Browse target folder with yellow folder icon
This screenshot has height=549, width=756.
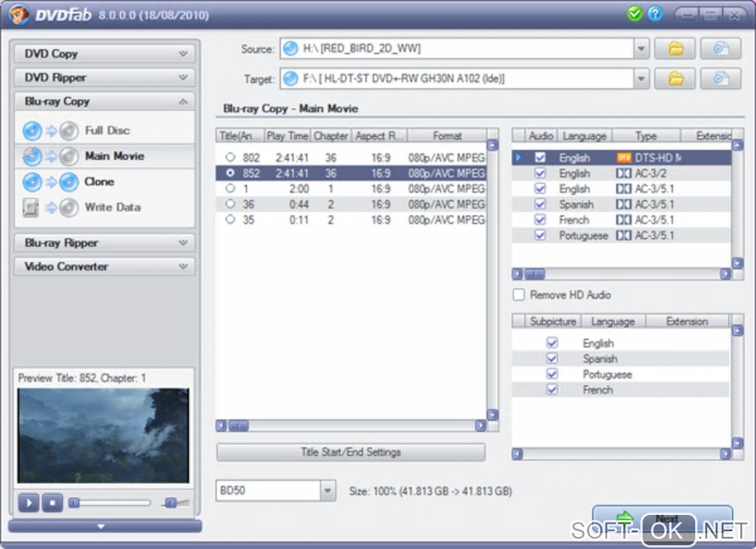click(675, 79)
